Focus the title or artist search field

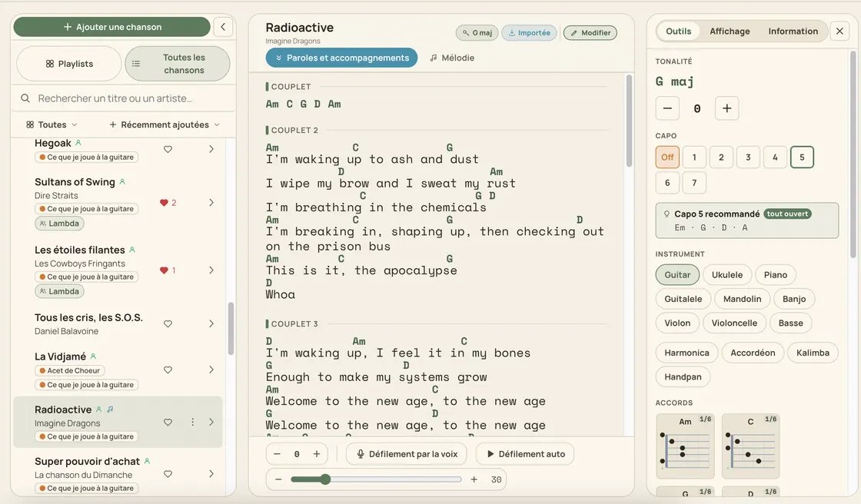(124, 98)
